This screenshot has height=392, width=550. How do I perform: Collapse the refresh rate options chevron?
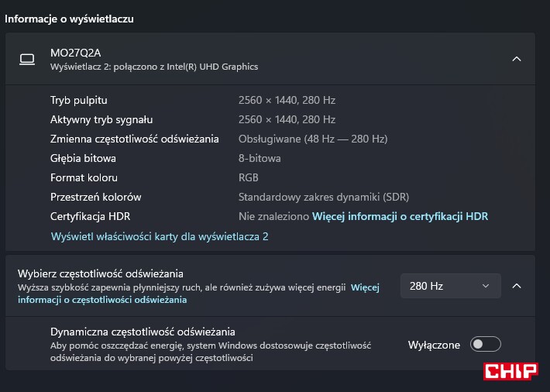click(x=517, y=286)
